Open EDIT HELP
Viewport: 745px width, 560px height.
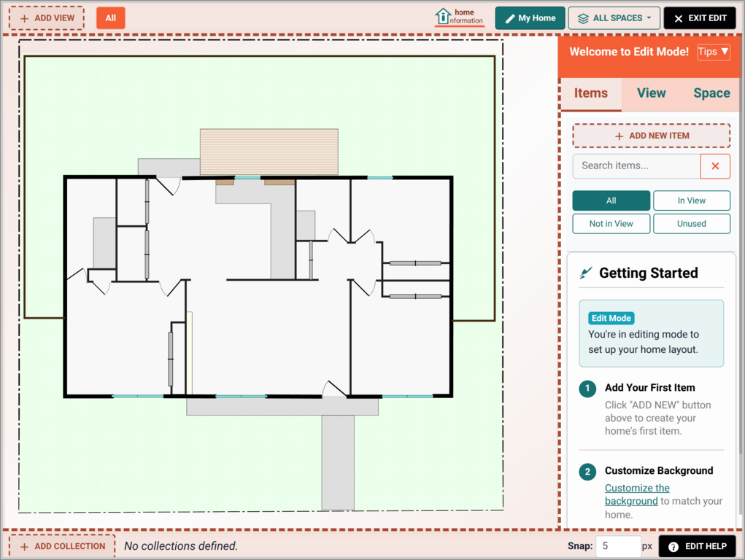point(697,546)
